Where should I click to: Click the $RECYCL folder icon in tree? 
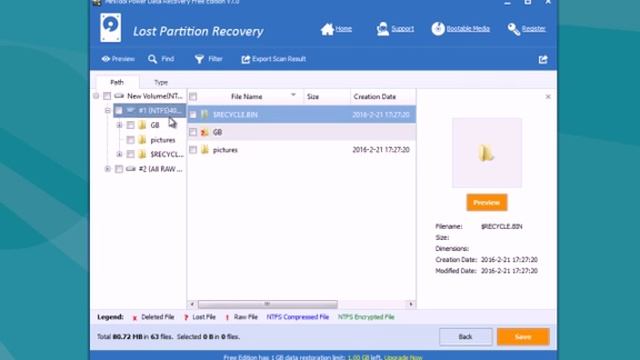pos(142,154)
